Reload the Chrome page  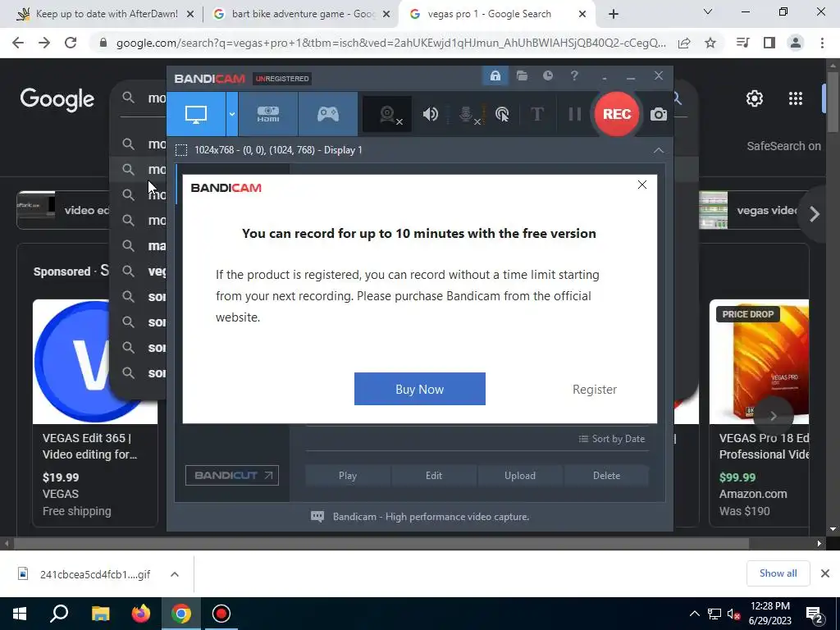[71, 43]
